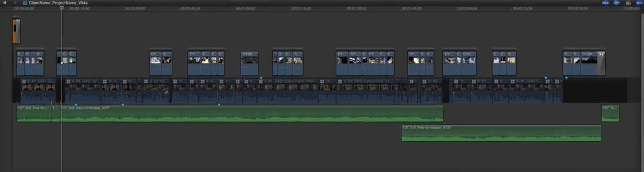Click multicam icon of first V: A1_GAD_Cy clip

(x=24, y=81)
